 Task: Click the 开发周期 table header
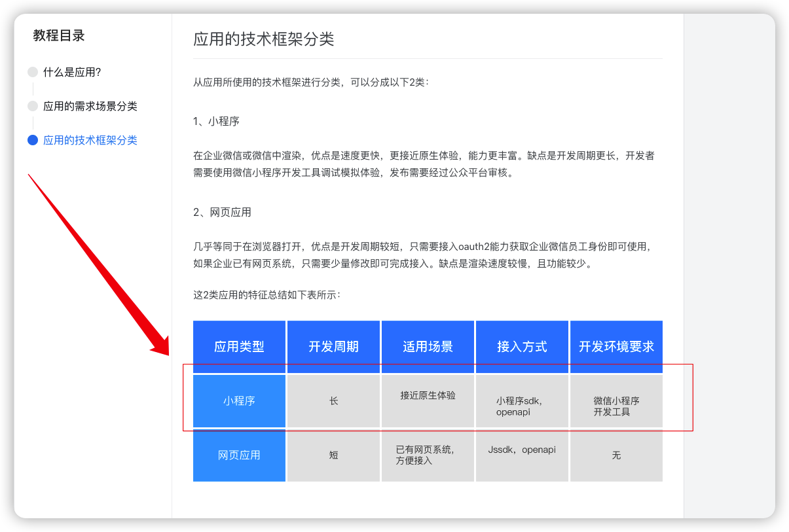pyautogui.click(x=333, y=347)
